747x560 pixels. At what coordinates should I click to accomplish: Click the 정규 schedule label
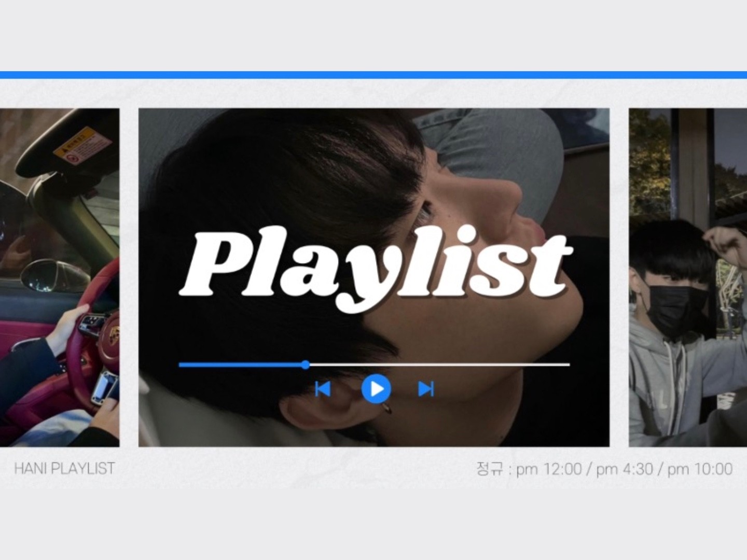click(490, 469)
